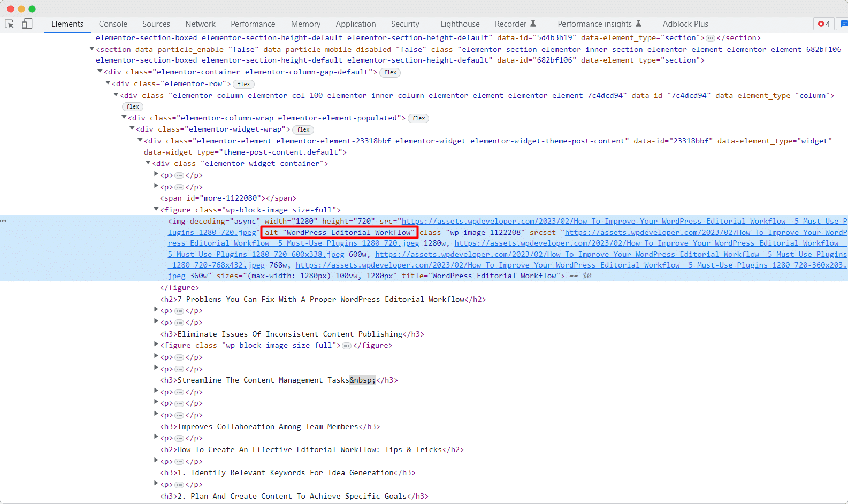
Task: Click ellipsis in first paragraph under widget container
Action: click(x=179, y=175)
